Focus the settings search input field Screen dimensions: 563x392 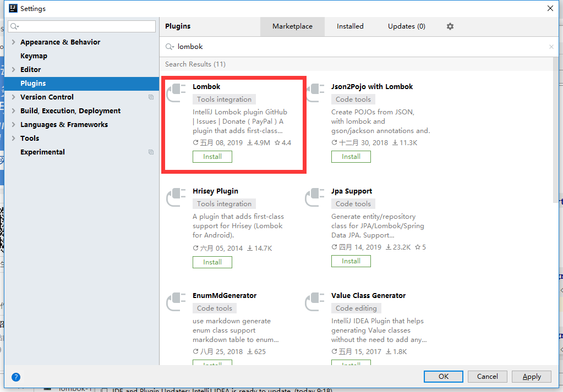click(82, 26)
